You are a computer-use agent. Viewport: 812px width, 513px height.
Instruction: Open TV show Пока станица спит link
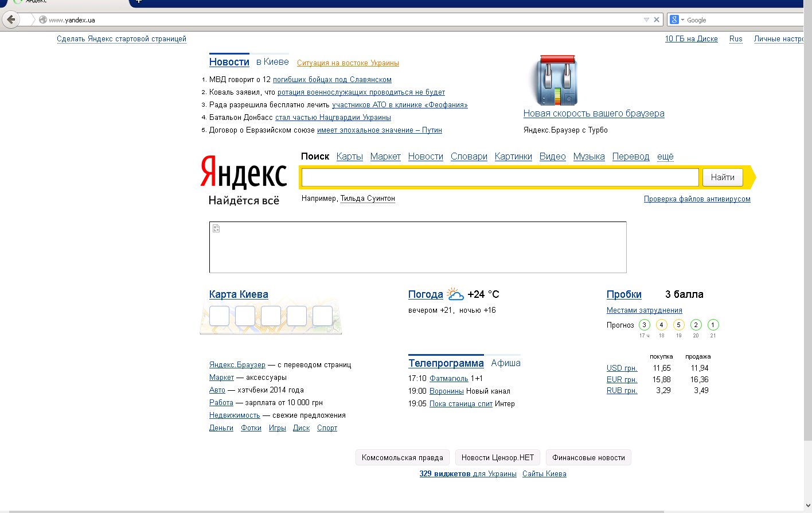pos(461,404)
